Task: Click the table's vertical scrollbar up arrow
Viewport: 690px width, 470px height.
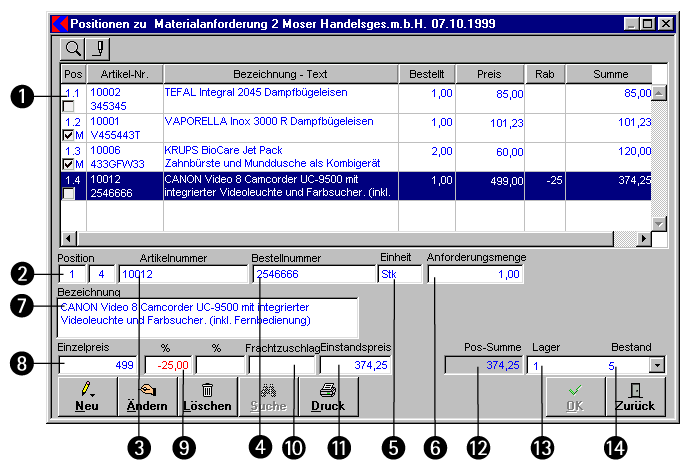Action: coord(659,93)
